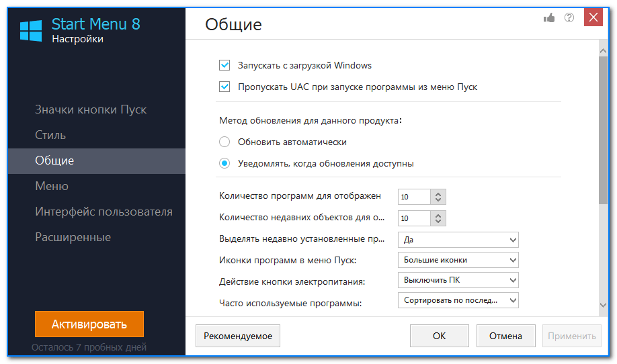
Task: Click the programs count field showing 10
Action: (414, 197)
